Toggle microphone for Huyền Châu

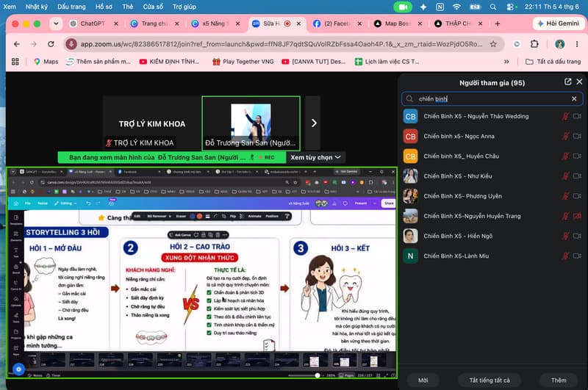(x=565, y=156)
